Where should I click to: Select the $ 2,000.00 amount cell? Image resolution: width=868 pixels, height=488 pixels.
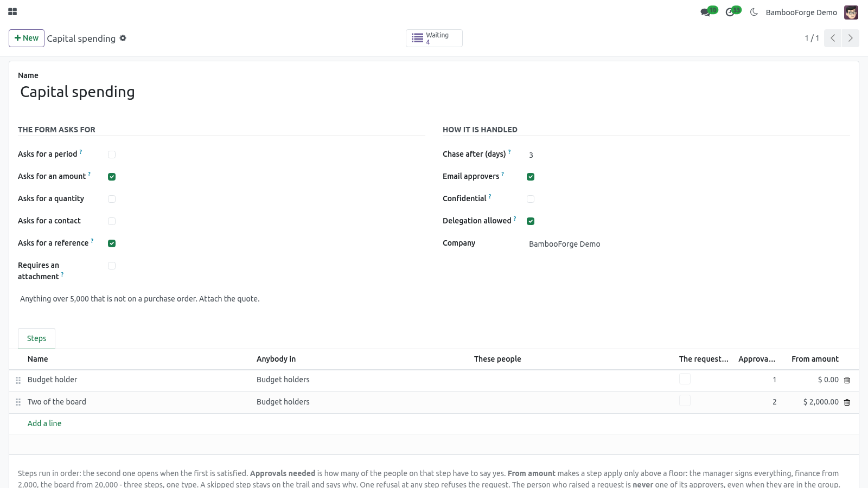click(x=812, y=402)
